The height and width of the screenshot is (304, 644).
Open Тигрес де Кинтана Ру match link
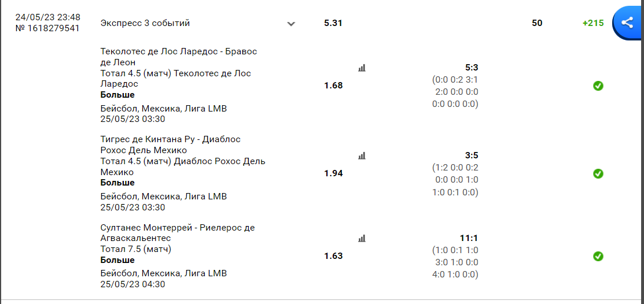click(x=171, y=144)
